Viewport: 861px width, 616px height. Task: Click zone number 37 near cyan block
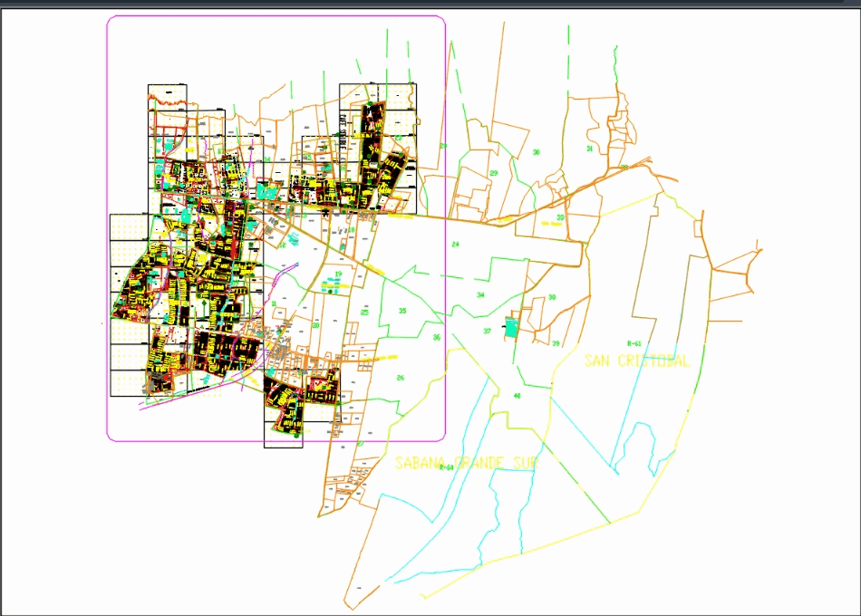[x=487, y=331]
